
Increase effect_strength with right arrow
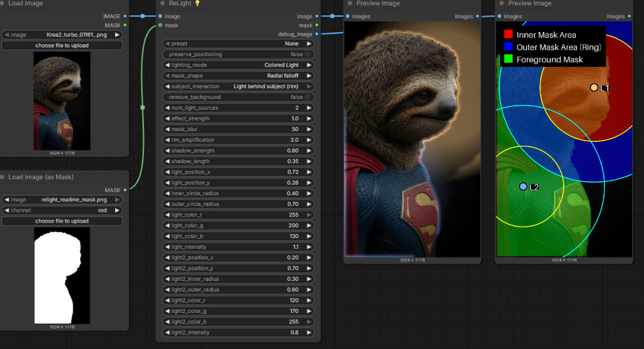pyautogui.click(x=309, y=118)
